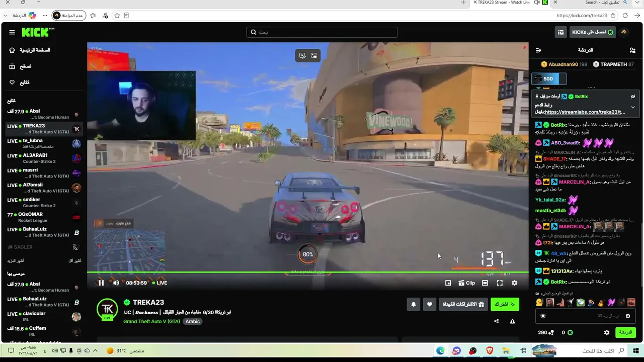Open Grand Theft Auto V category link
The image size is (644, 362).
click(x=151, y=322)
